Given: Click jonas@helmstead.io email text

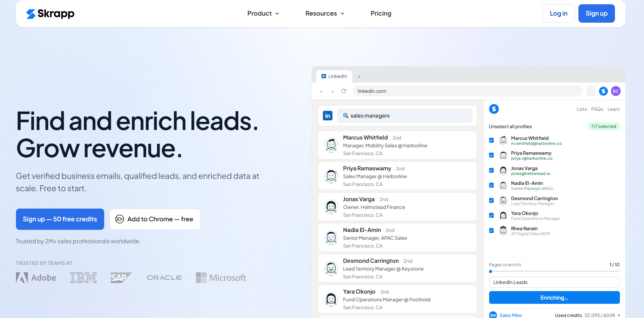Looking at the screenshot, I should pos(531,174).
